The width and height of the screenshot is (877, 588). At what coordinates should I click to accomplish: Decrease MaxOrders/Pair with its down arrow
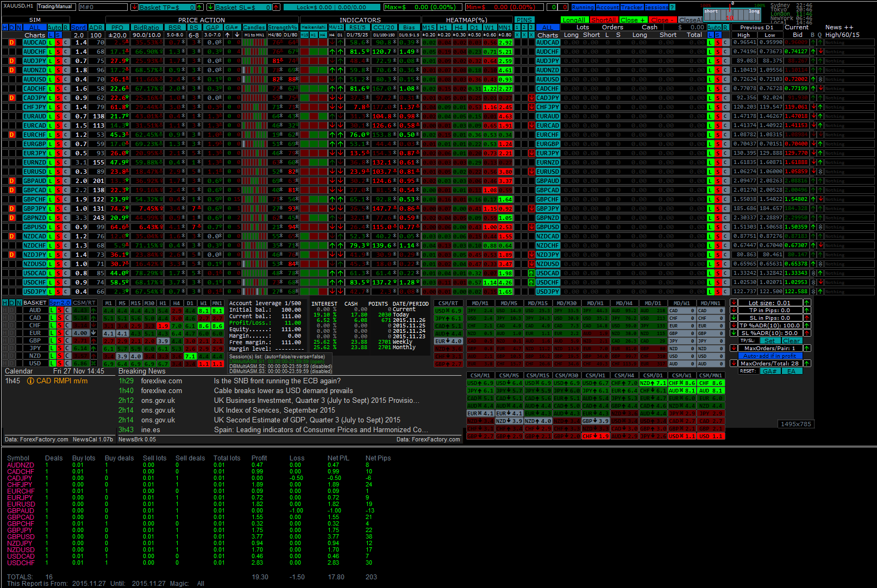(x=734, y=349)
